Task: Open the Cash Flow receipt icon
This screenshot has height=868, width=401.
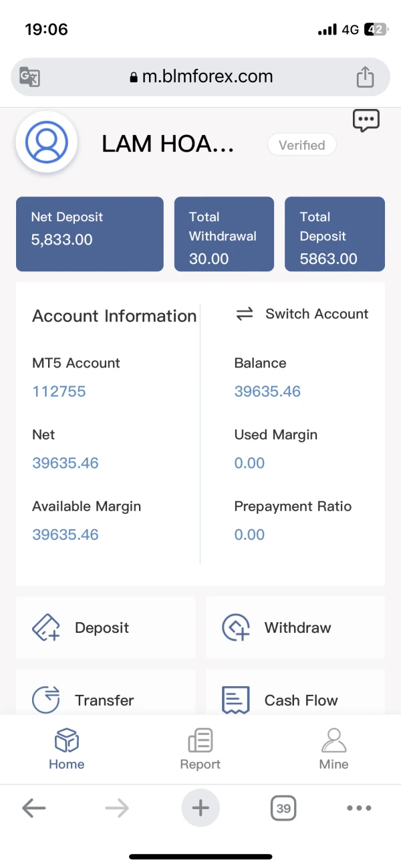Action: [236, 700]
